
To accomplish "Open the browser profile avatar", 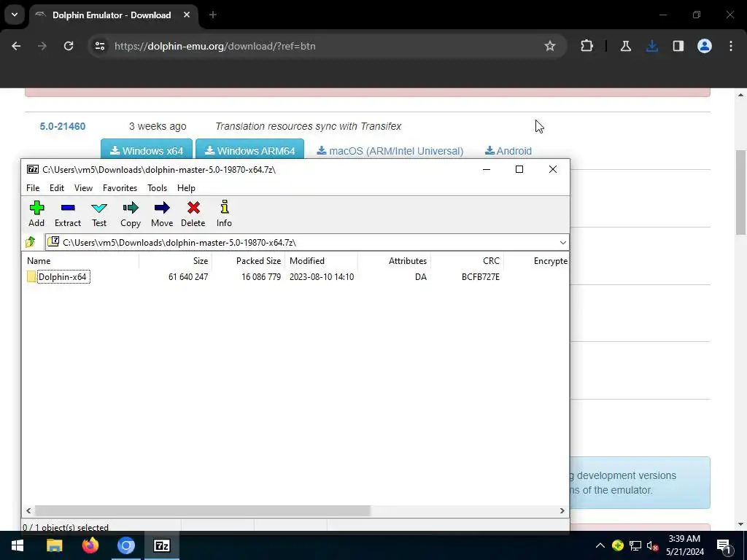I will (x=705, y=46).
